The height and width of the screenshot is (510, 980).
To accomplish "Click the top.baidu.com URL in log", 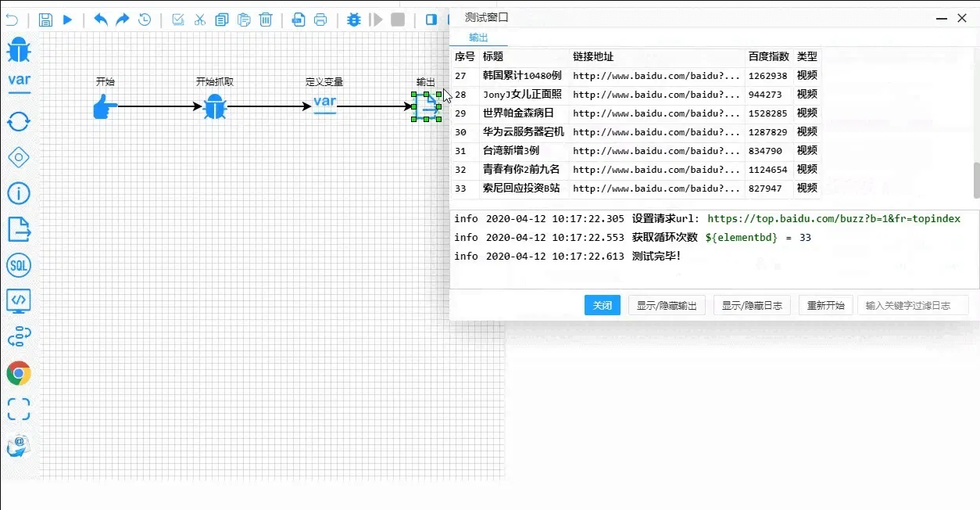I will [834, 219].
